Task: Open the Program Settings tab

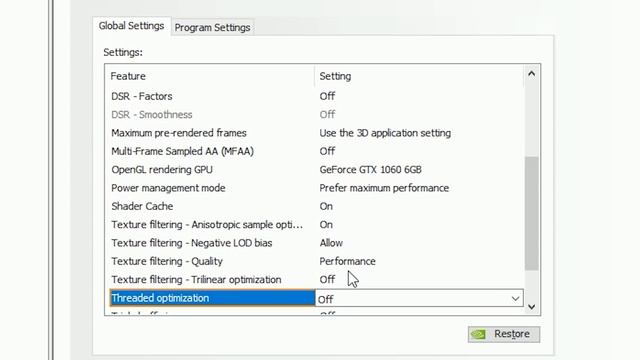Action: click(x=212, y=27)
